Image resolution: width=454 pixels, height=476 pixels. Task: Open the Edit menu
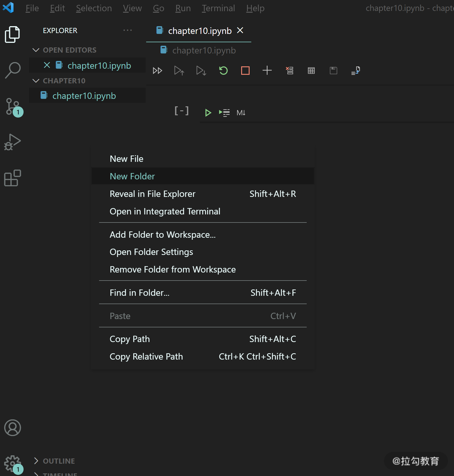(57, 8)
